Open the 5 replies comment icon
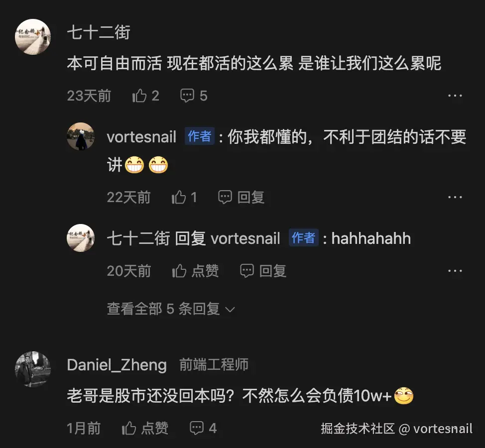Viewport: 485px width, 448px height. [194, 96]
